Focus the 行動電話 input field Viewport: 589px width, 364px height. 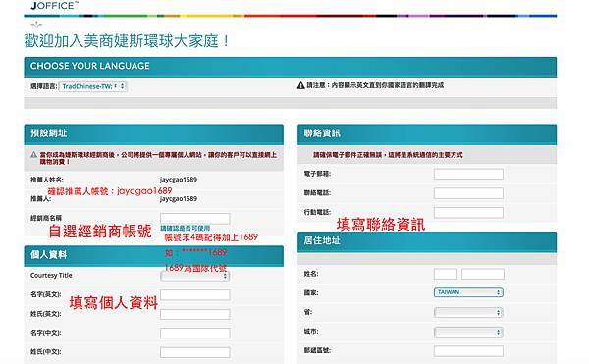[x=468, y=212]
